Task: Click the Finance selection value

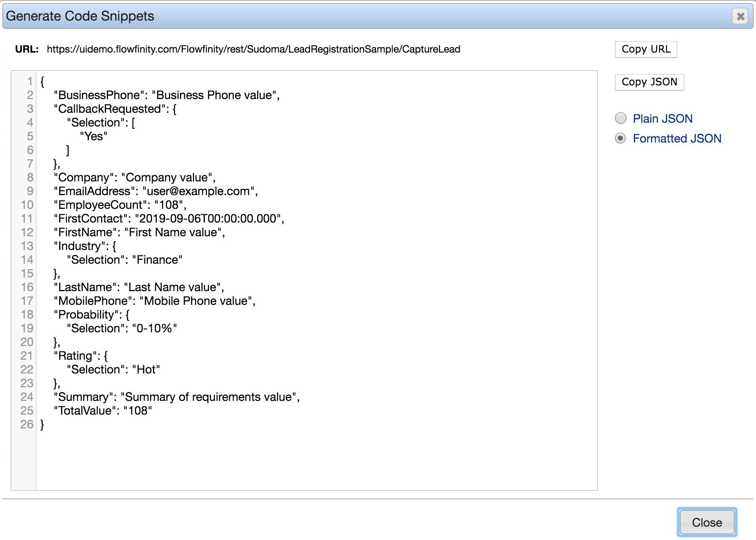Action: pos(157,260)
